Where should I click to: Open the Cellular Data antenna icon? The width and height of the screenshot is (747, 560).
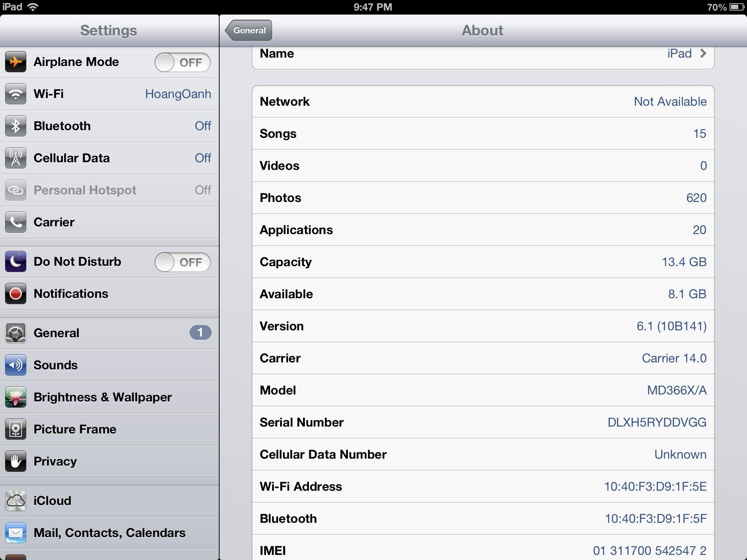(16, 158)
